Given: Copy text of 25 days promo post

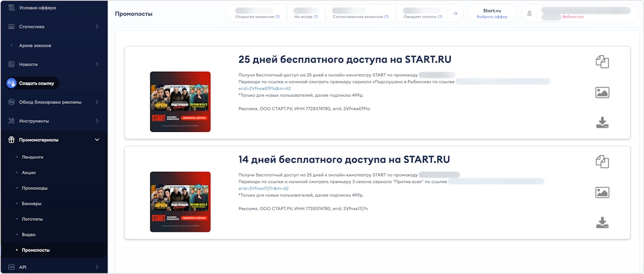Looking at the screenshot, I should (602, 61).
